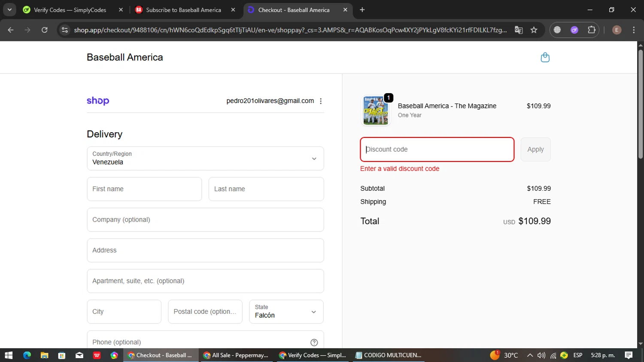Viewport: 644px width, 362px height.
Task: Close the Checkout - Baseball America tab
Action: (x=345, y=10)
